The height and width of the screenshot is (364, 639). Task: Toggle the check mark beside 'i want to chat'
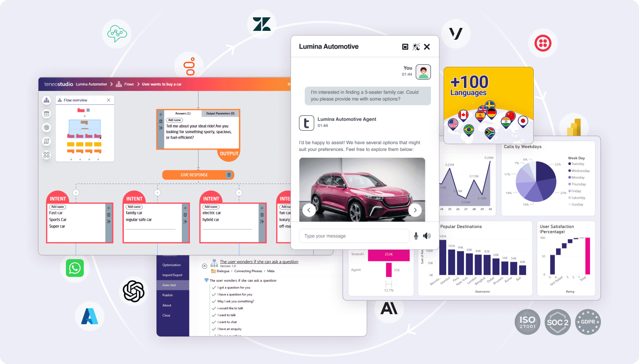tap(214, 322)
